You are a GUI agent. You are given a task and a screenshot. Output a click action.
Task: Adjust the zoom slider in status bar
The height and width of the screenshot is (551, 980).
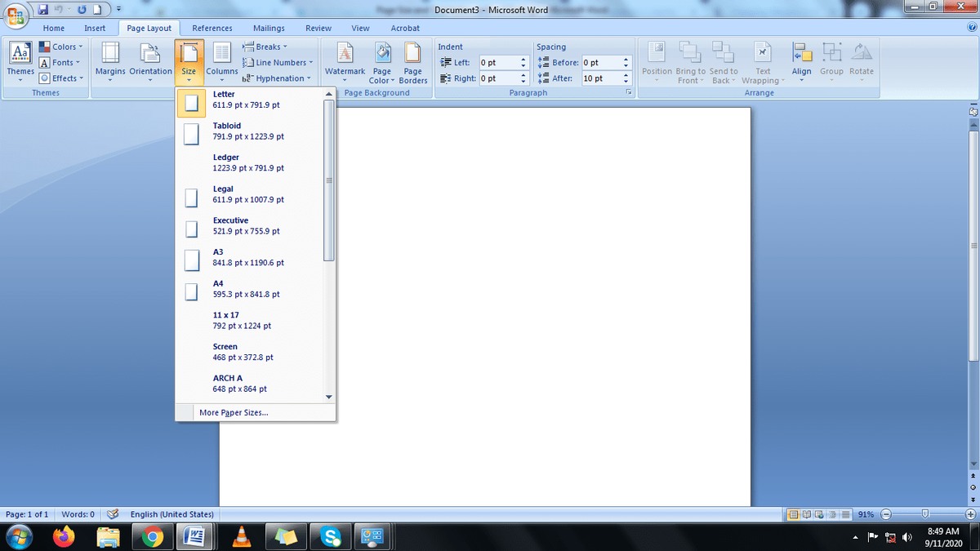pos(924,514)
